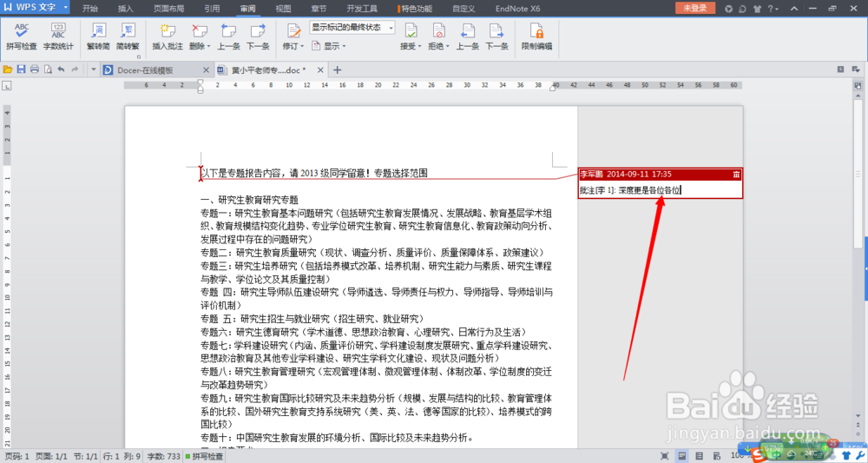Expand the 显示 markup options dropdown

[329, 46]
